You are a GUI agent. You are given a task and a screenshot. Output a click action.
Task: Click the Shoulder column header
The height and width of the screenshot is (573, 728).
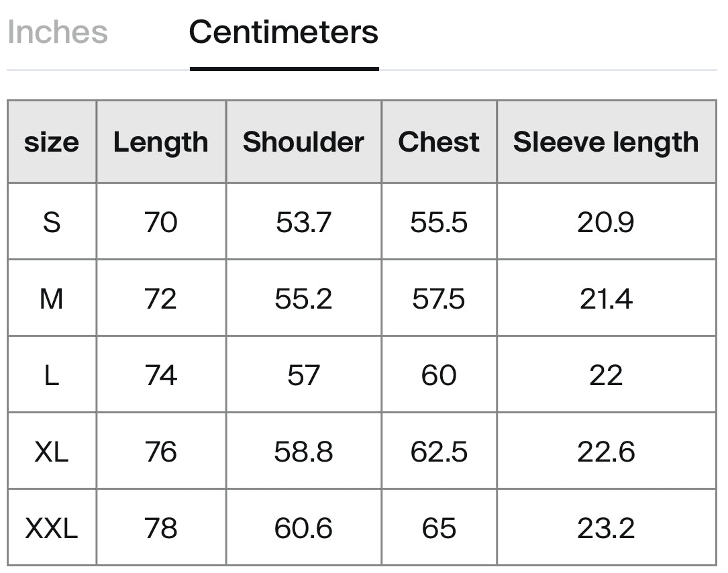(x=303, y=142)
